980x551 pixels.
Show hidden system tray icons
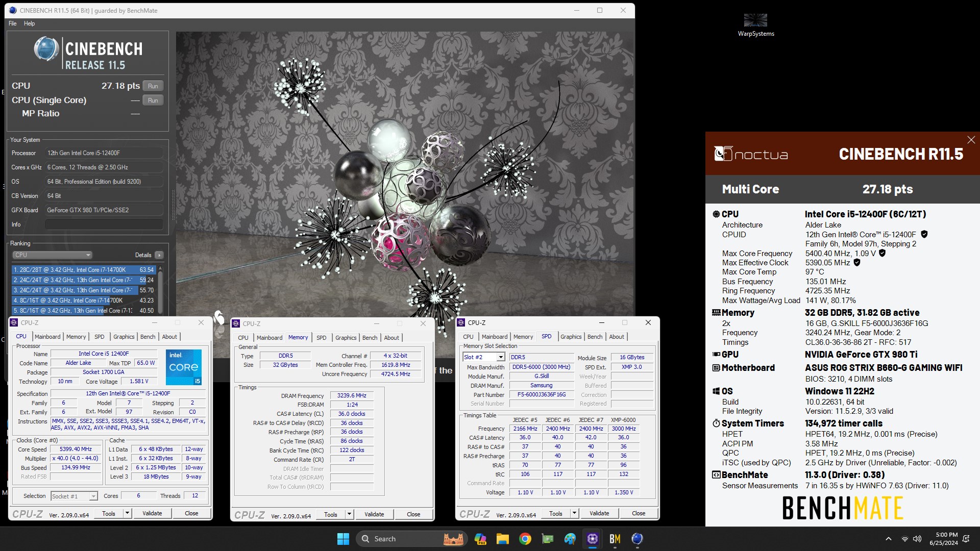tap(888, 539)
